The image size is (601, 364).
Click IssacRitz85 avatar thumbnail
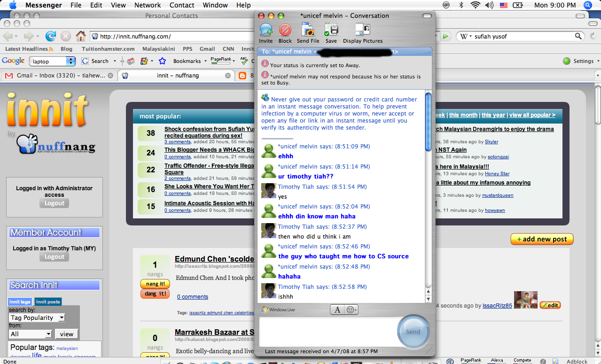coord(526,300)
